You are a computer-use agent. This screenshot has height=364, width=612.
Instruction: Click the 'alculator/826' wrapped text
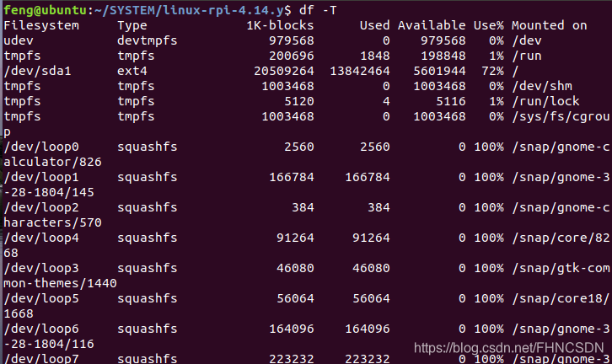click(53, 163)
